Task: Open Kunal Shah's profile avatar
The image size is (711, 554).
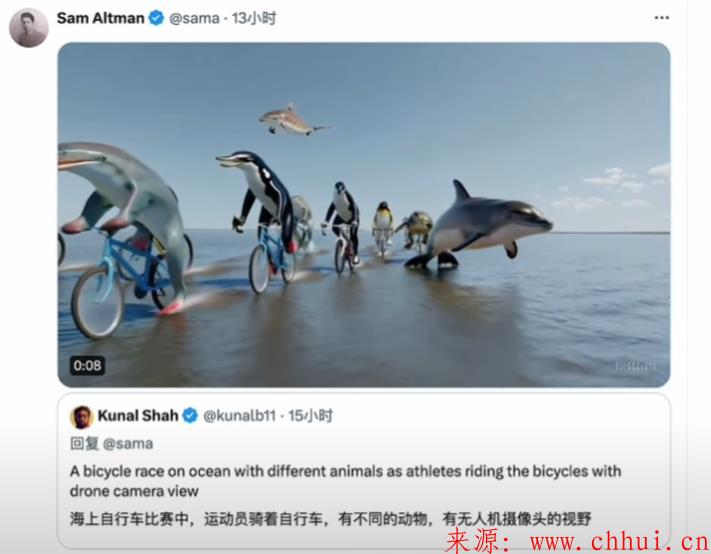Action: click(82, 417)
